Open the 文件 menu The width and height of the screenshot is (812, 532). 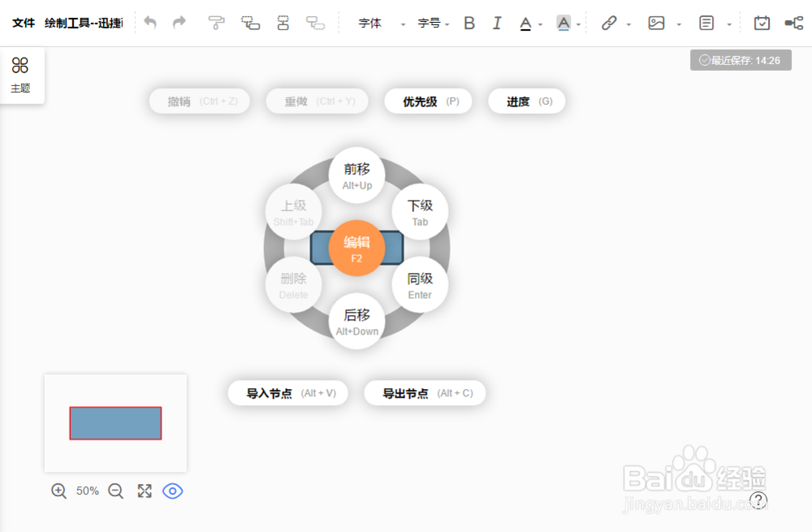coord(24,23)
